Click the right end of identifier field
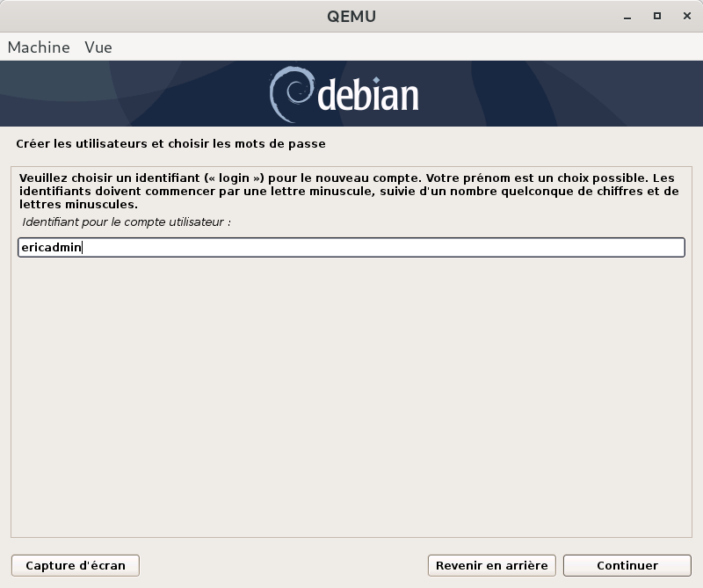Screen dimensions: 703x588 pyautogui.click(x=668, y=248)
